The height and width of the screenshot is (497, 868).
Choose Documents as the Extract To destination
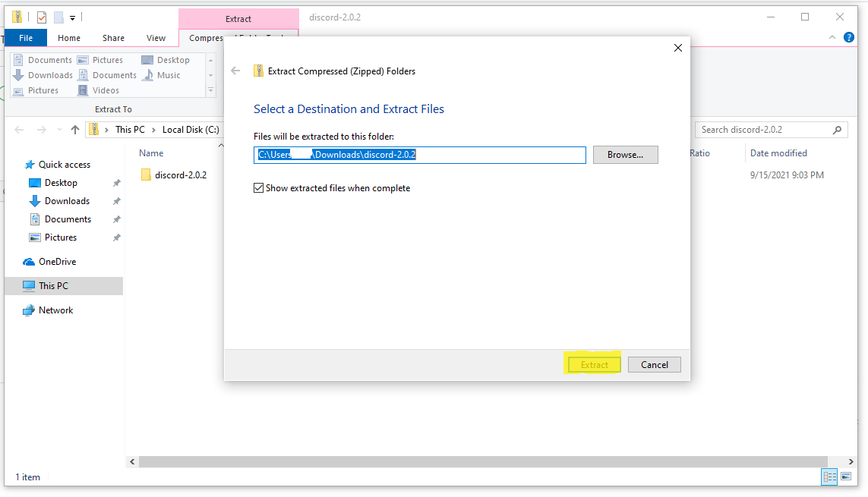(x=43, y=60)
